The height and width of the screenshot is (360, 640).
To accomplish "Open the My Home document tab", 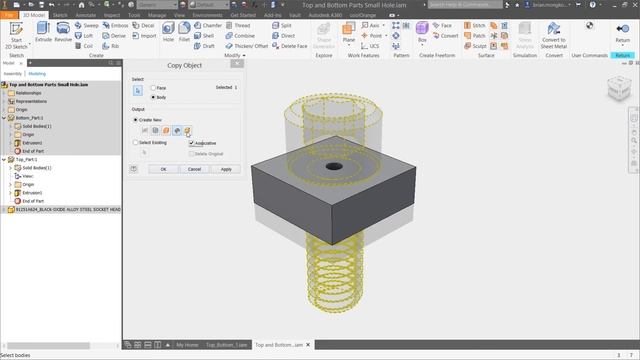I will [x=187, y=345].
